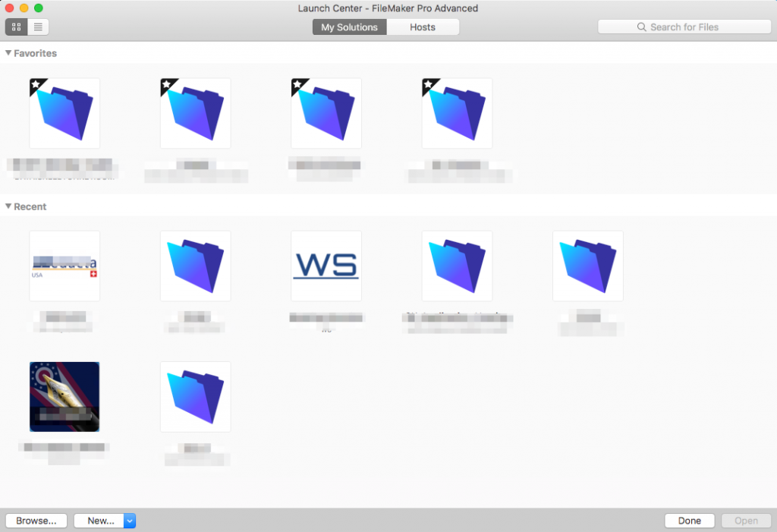Screen dimensions: 777x532
Task: Select the folder icon beside the fountain pen thumbnail
Action: point(195,397)
